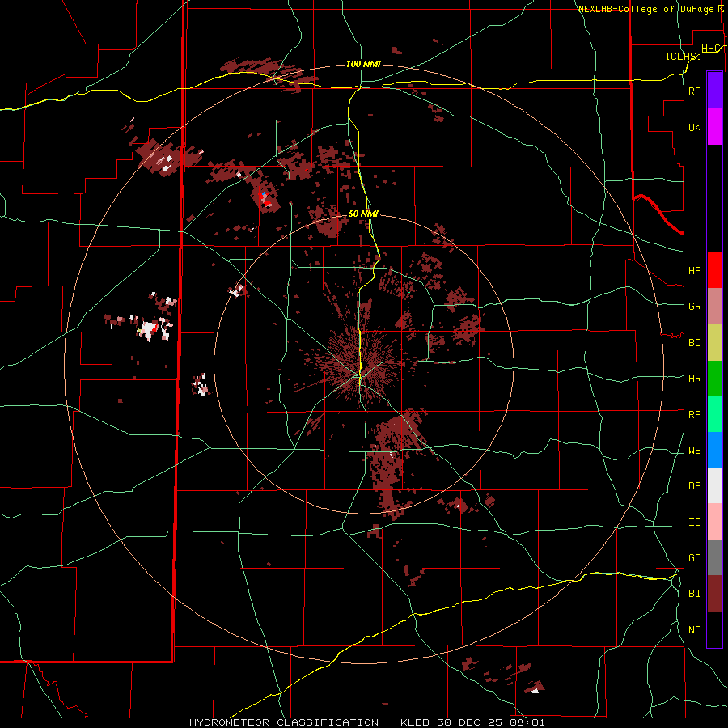Click the GC gray legend swatch
This screenshot has width=728, height=728.
[x=714, y=557]
